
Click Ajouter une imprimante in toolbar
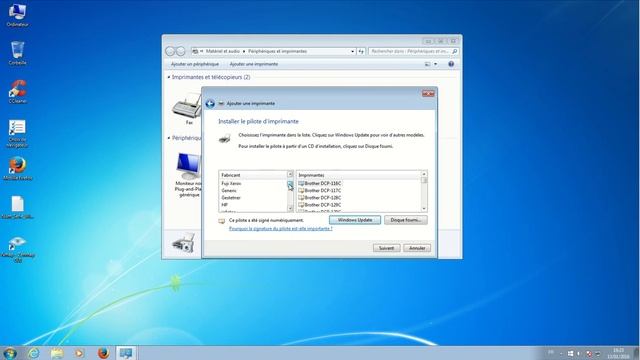(x=253, y=64)
